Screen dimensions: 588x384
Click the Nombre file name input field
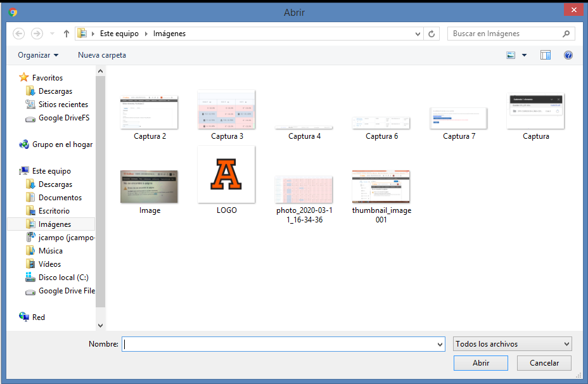pos(279,344)
